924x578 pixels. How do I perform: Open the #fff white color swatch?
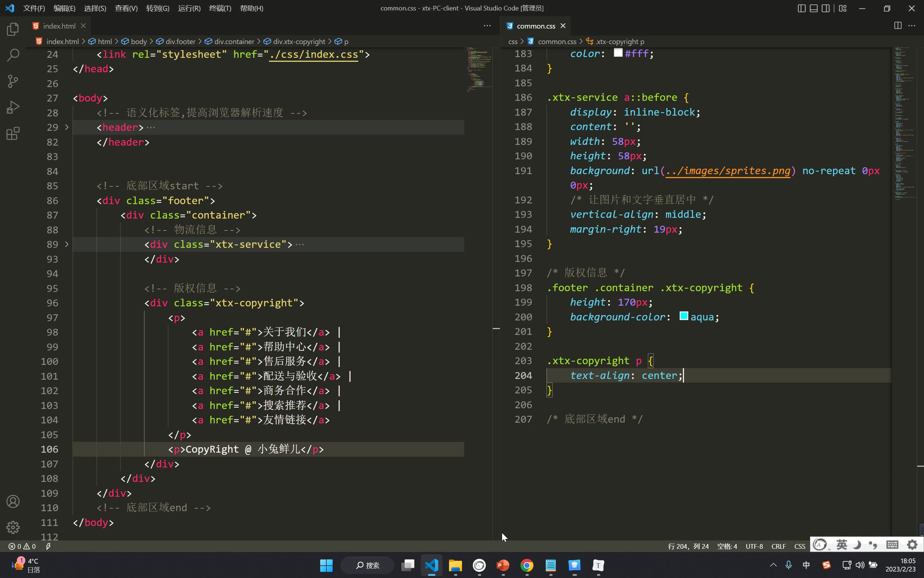click(618, 53)
